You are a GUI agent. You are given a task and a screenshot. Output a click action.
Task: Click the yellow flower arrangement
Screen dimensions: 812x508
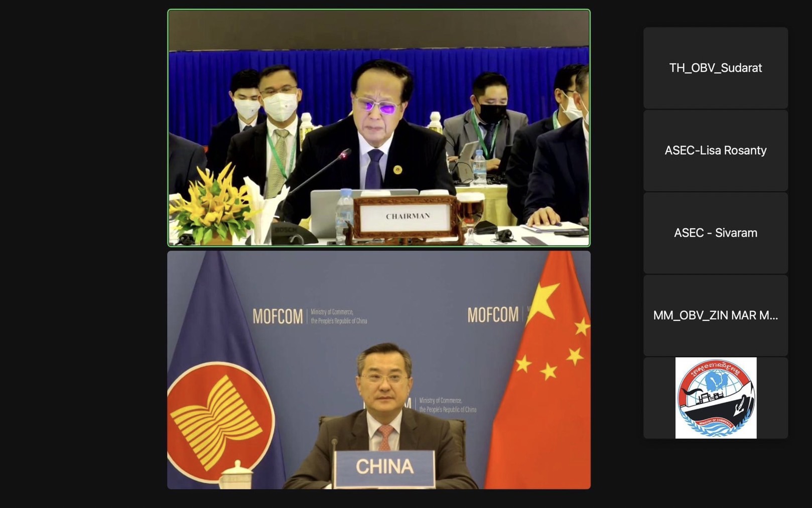pyautogui.click(x=215, y=202)
